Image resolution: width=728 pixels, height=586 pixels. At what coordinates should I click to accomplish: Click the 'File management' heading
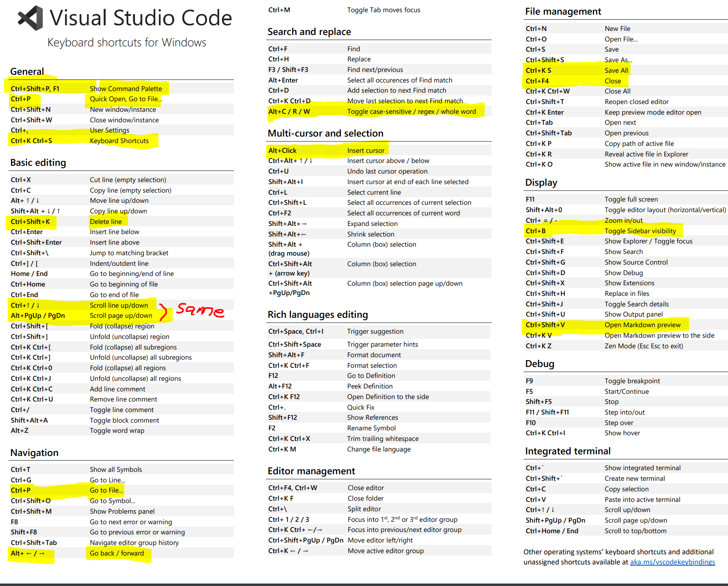pos(563,11)
